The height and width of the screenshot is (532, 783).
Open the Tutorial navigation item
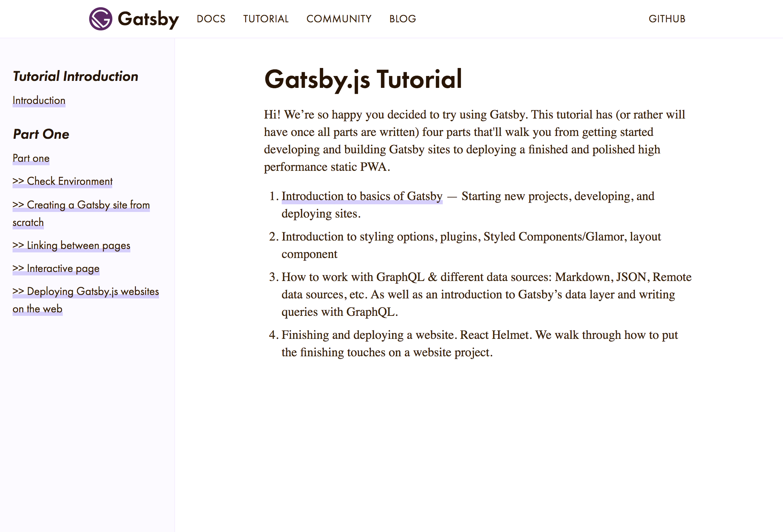266,19
